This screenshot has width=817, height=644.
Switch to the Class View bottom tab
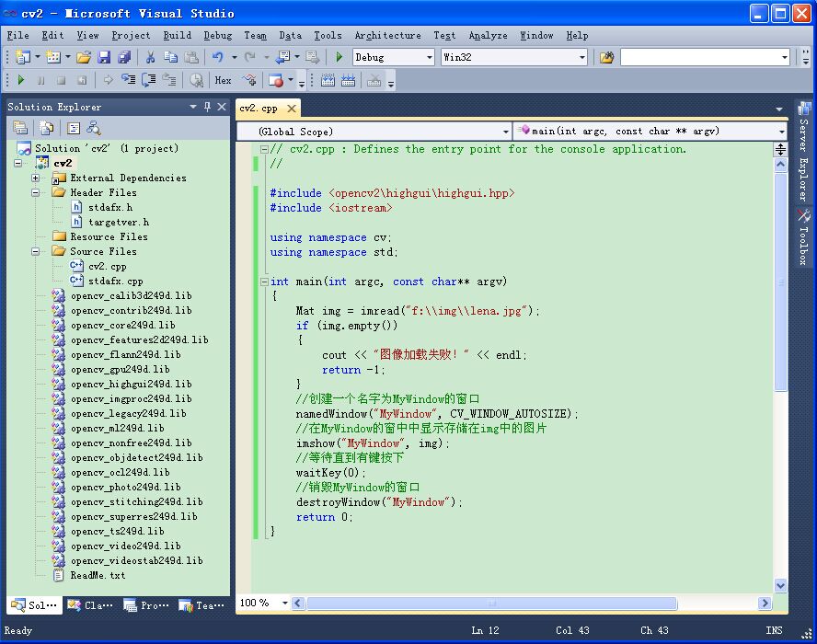[x=89, y=605]
